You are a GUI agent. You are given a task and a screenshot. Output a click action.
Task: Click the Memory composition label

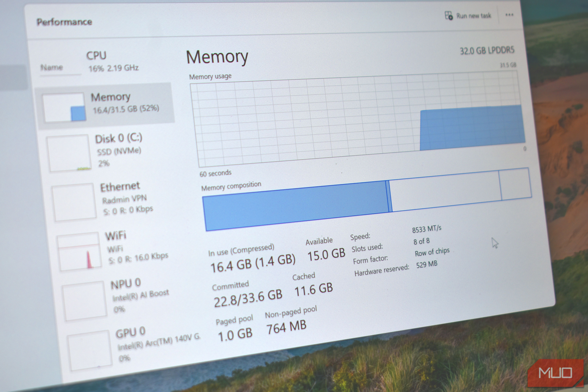pos(231,186)
